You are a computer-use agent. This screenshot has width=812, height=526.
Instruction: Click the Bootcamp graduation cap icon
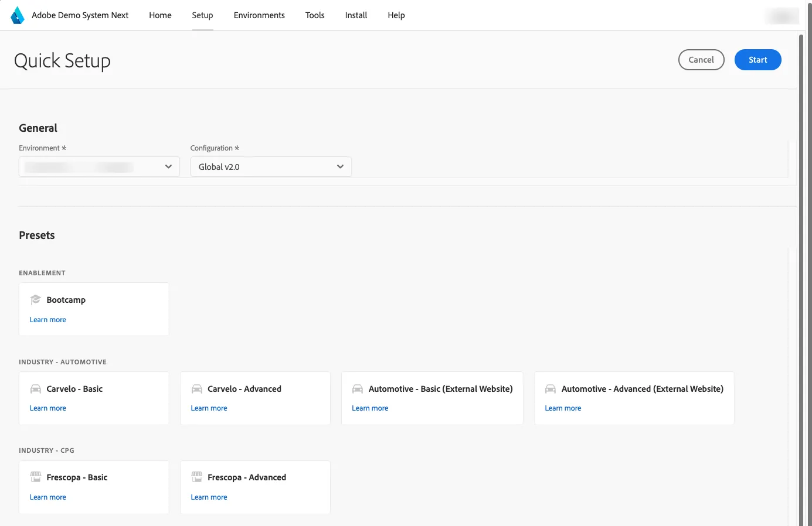click(36, 299)
